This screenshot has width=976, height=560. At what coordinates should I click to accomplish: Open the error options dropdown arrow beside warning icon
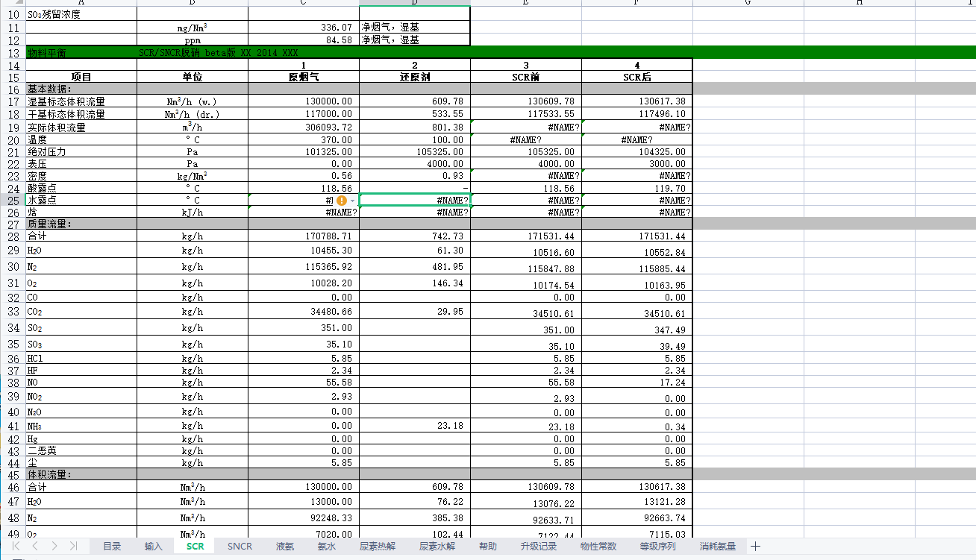pyautogui.click(x=352, y=201)
